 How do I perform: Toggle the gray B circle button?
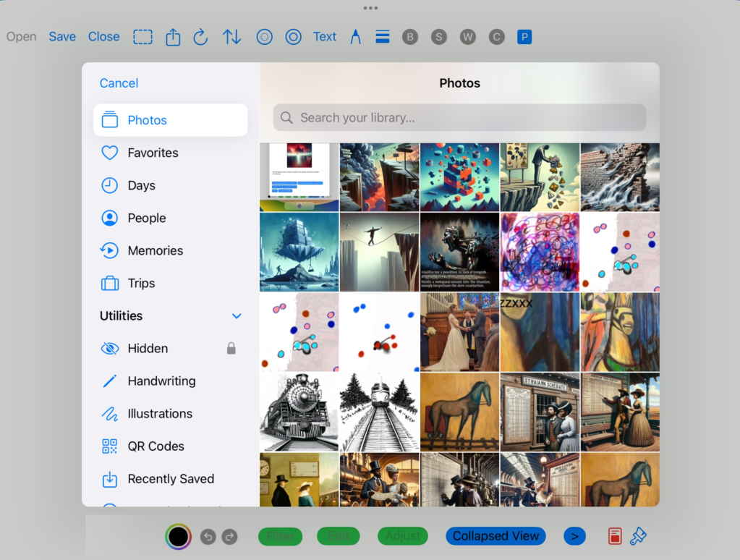(x=410, y=37)
